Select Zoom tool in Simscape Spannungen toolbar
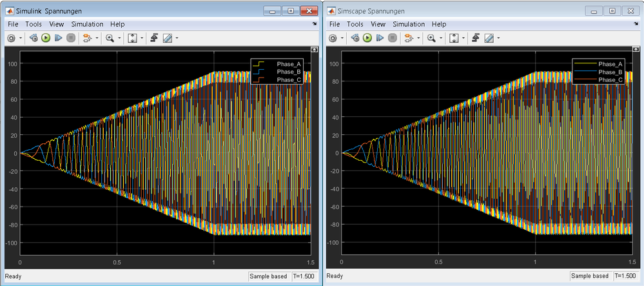 pos(431,38)
